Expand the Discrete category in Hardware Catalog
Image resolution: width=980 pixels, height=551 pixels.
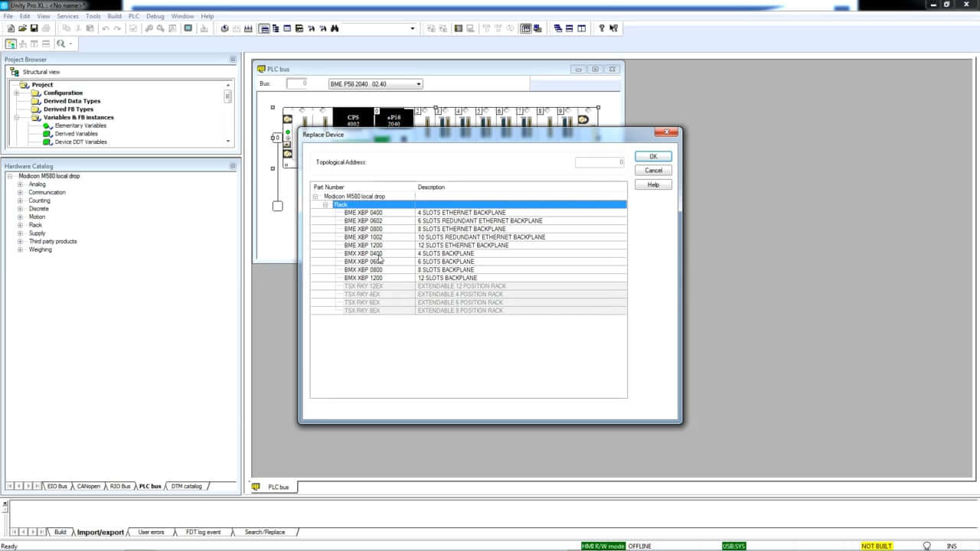point(20,209)
